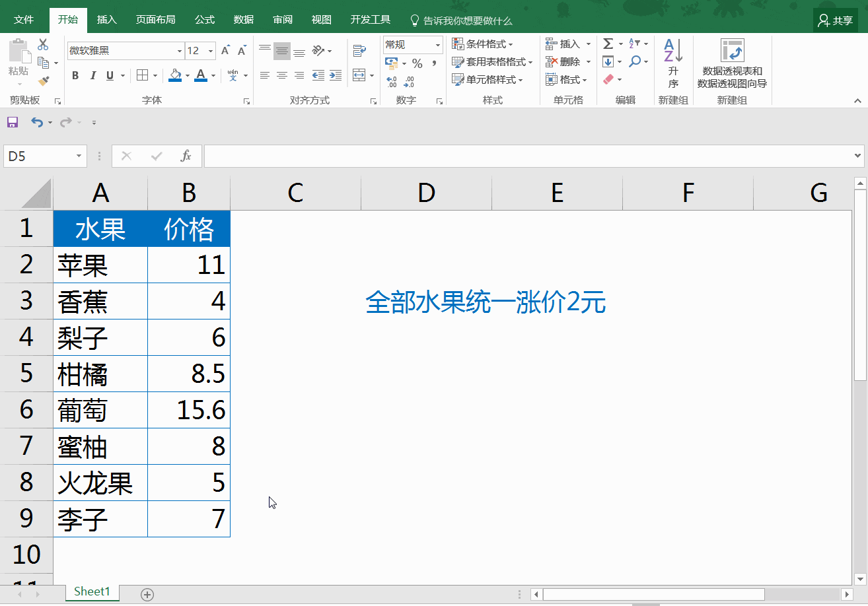This screenshot has height=606, width=868.
Task: Click the fx Insert Function icon
Action: tap(186, 156)
